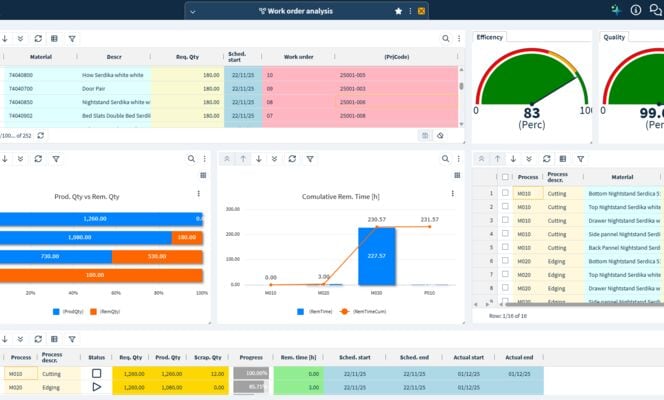Open the info icon at top right
Image resolution: width=664 pixels, height=400 pixels.
[x=636, y=10]
